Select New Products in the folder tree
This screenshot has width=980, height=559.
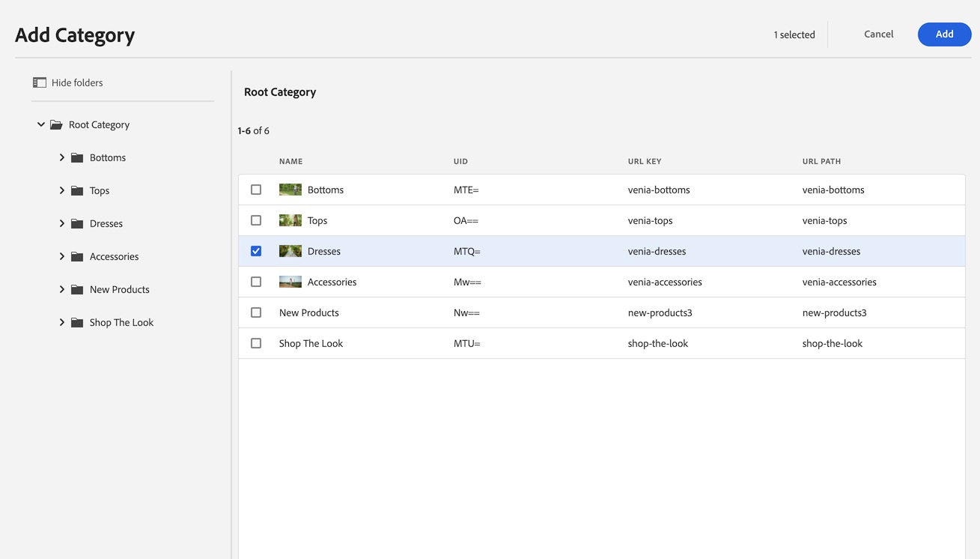click(119, 289)
